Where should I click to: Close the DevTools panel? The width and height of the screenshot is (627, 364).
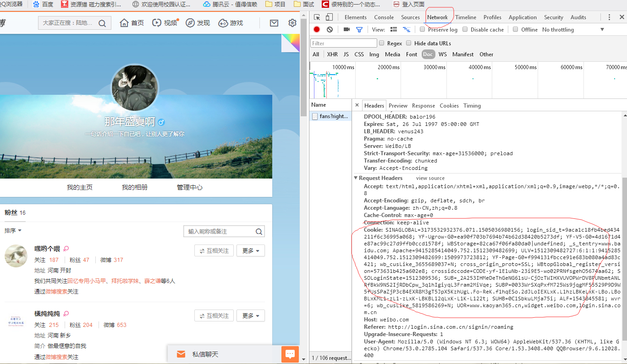click(x=622, y=17)
